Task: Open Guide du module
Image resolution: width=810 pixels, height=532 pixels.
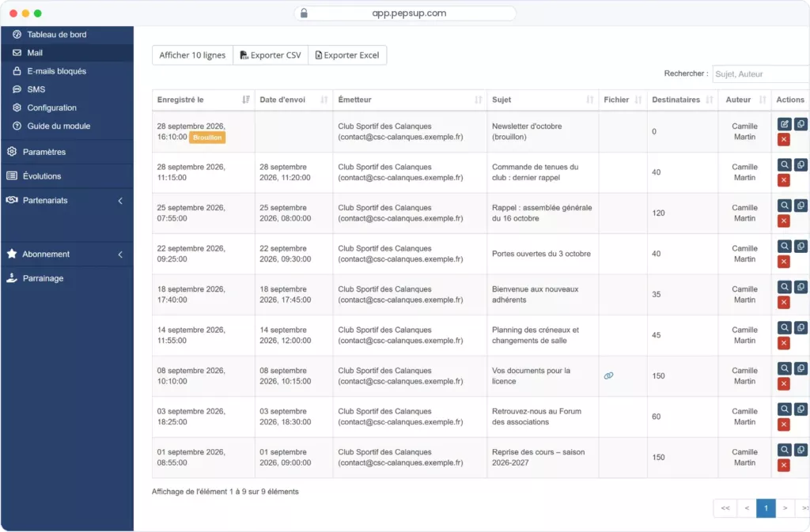Action: tap(67, 126)
